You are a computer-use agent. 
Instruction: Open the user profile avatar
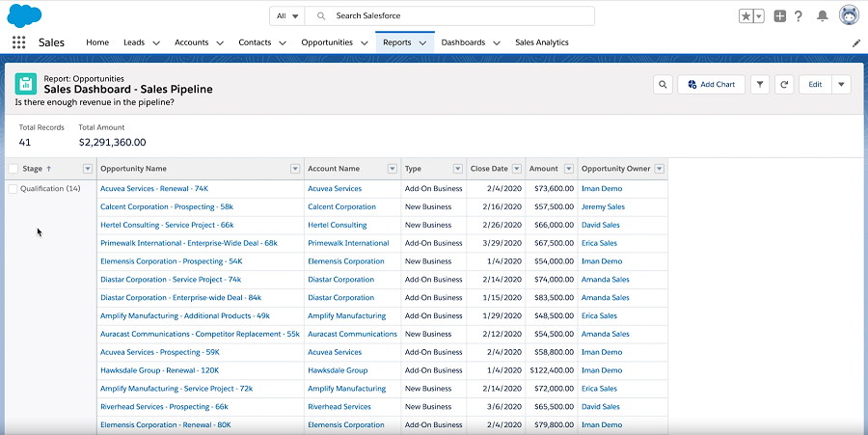pos(849,15)
